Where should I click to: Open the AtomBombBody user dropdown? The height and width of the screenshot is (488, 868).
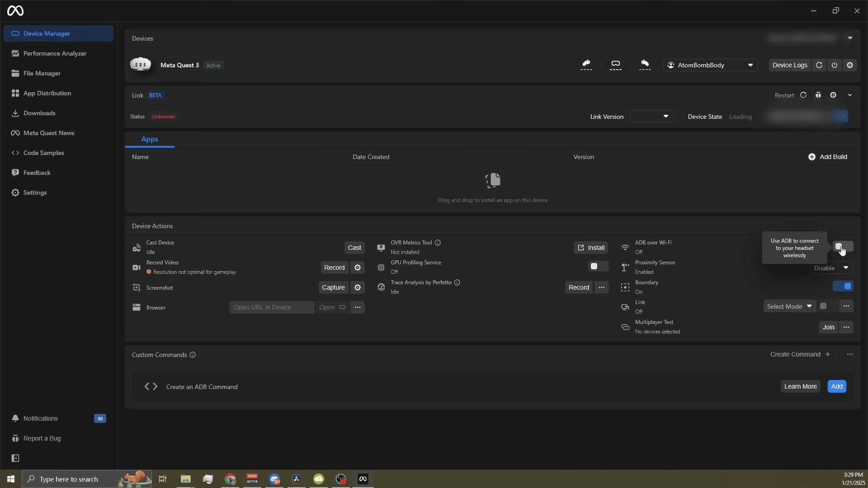point(710,65)
